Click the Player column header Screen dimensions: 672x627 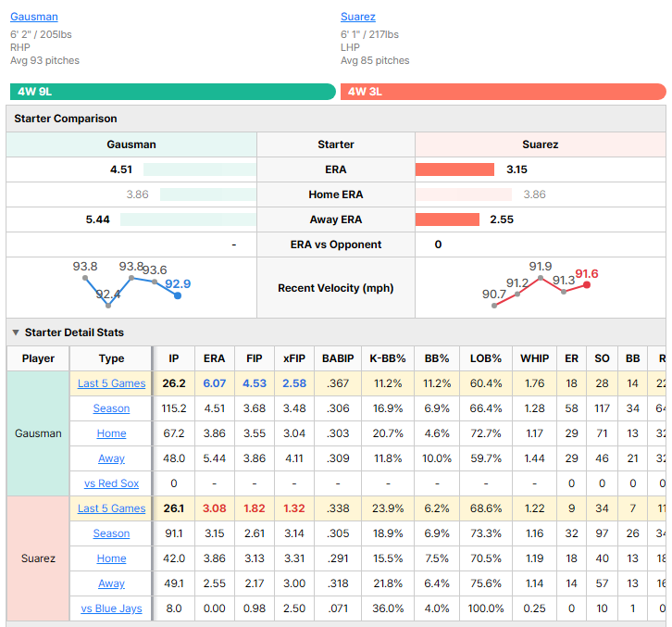click(x=38, y=358)
